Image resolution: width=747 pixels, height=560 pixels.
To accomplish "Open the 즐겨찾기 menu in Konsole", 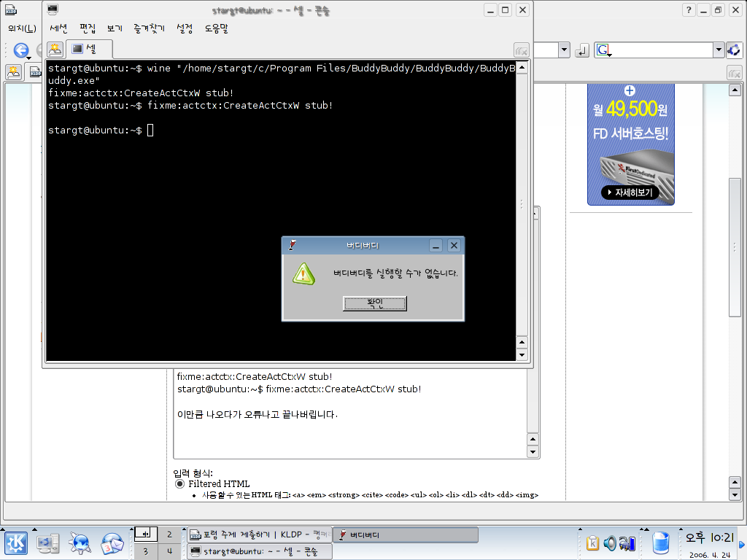I will pos(149,28).
